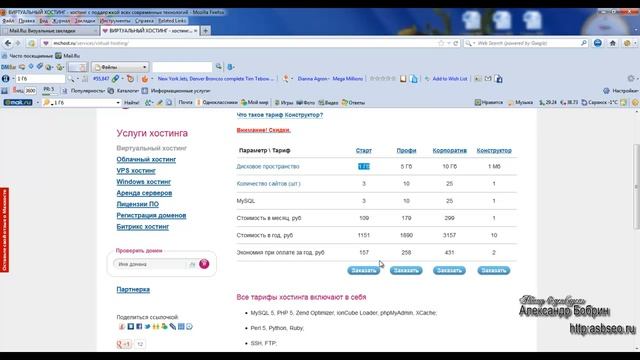Viewport: 640px width, 360px height.
Task: Click the page vertical scrollbar thumb
Action: 636,186
